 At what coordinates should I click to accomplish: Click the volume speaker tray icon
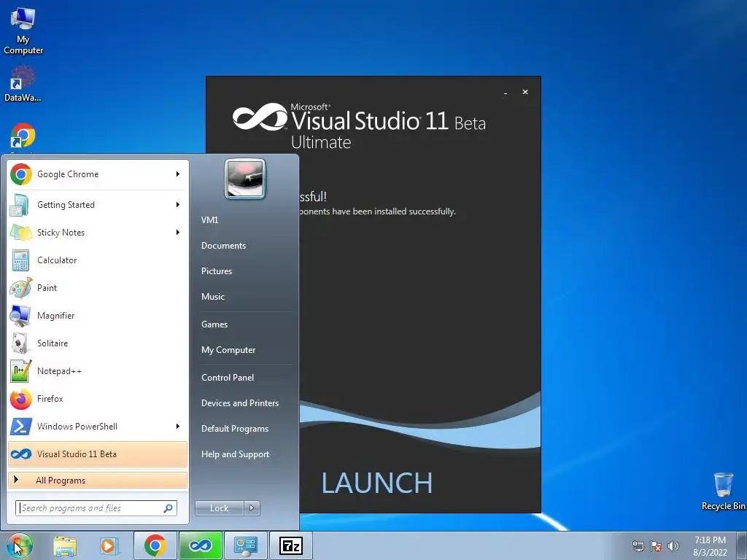pos(673,546)
